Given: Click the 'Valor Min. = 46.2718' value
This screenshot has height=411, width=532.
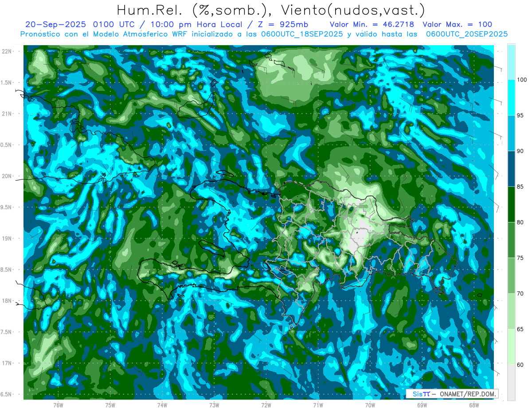Looking at the screenshot, I should pos(372,24).
